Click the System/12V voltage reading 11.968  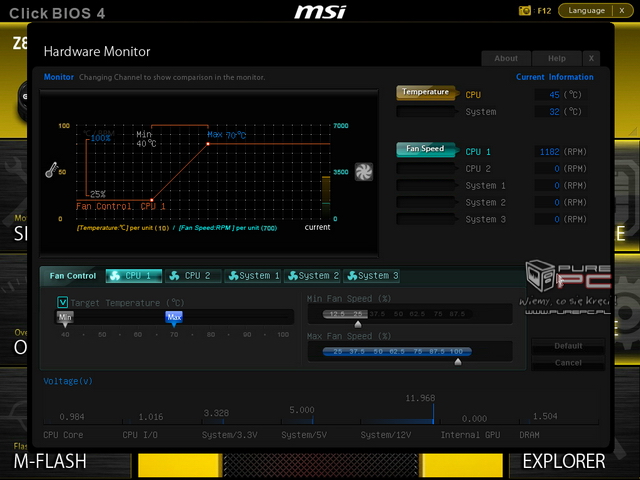point(420,398)
